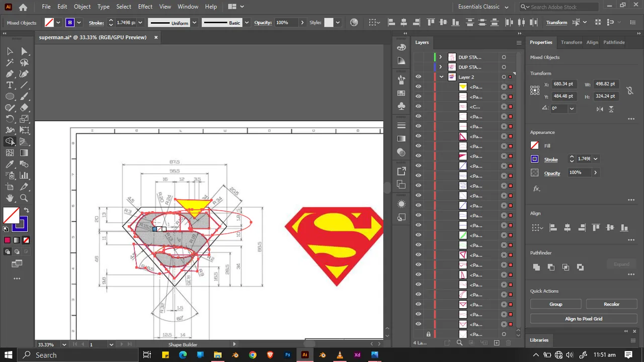The height and width of the screenshot is (362, 644).
Task: Select the Selection tool arrow
Action: (10, 51)
